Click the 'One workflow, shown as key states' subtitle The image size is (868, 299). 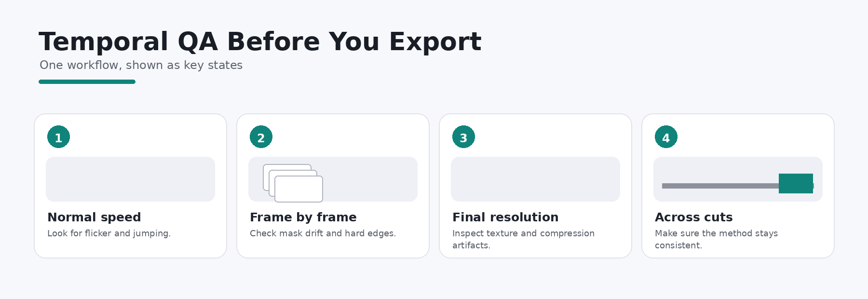141,65
